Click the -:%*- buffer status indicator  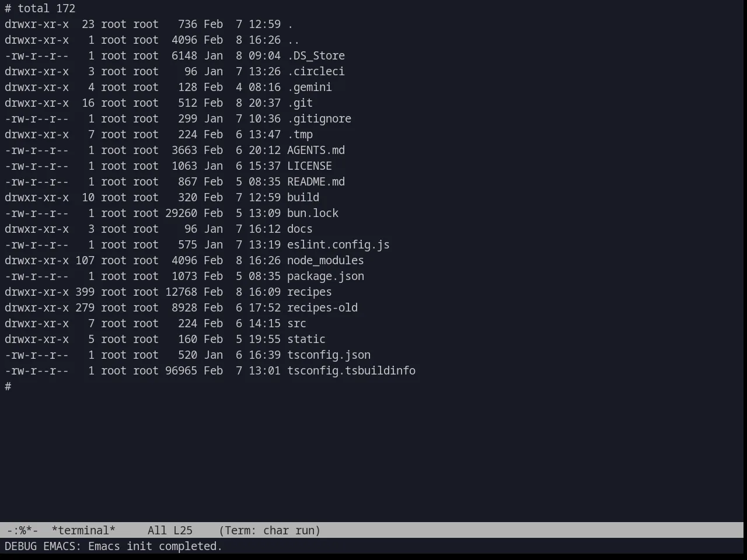coord(22,530)
